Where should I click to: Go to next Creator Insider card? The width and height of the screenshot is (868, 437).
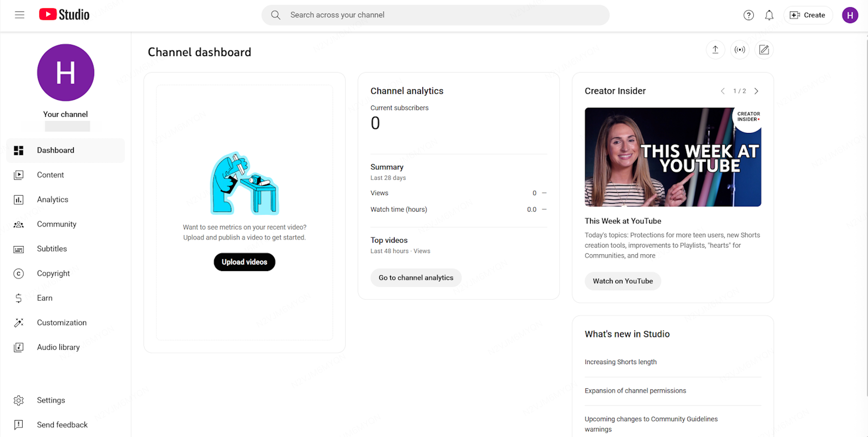[x=756, y=91]
